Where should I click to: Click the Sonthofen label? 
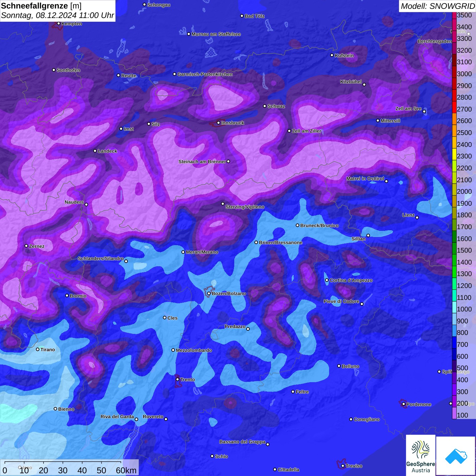pyautogui.click(x=68, y=70)
